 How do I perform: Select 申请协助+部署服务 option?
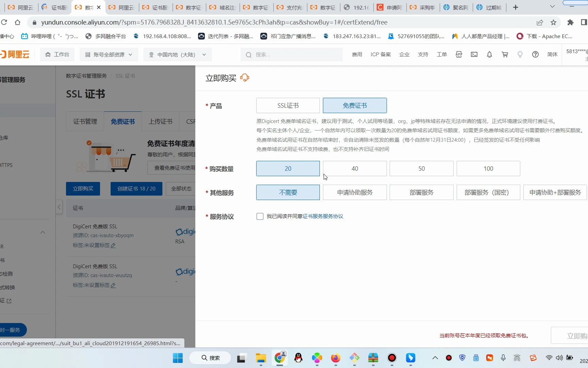(555, 193)
